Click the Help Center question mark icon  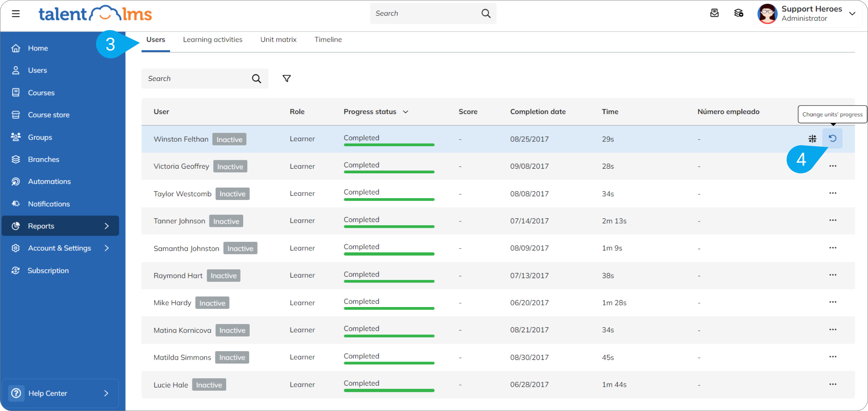pos(16,393)
